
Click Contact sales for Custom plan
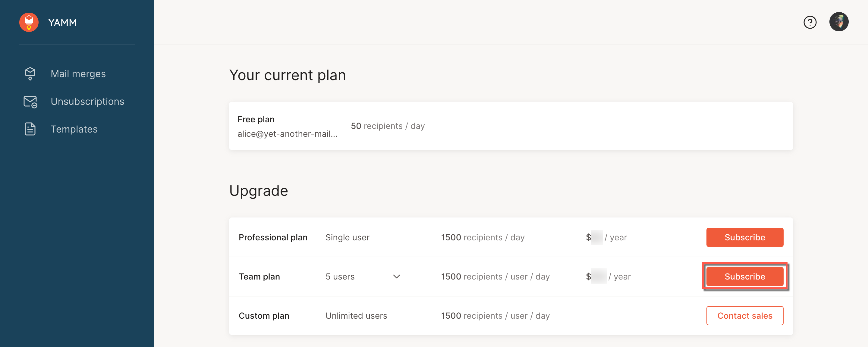(x=744, y=316)
